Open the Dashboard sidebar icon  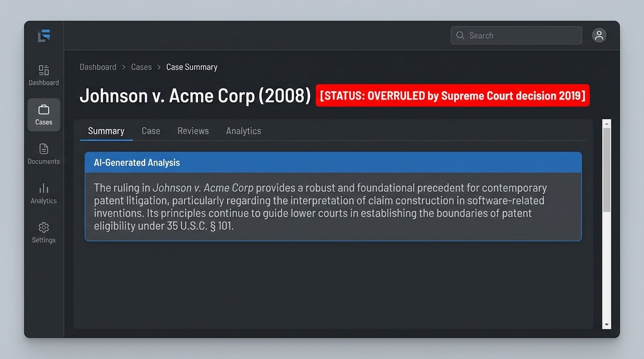pyautogui.click(x=44, y=69)
